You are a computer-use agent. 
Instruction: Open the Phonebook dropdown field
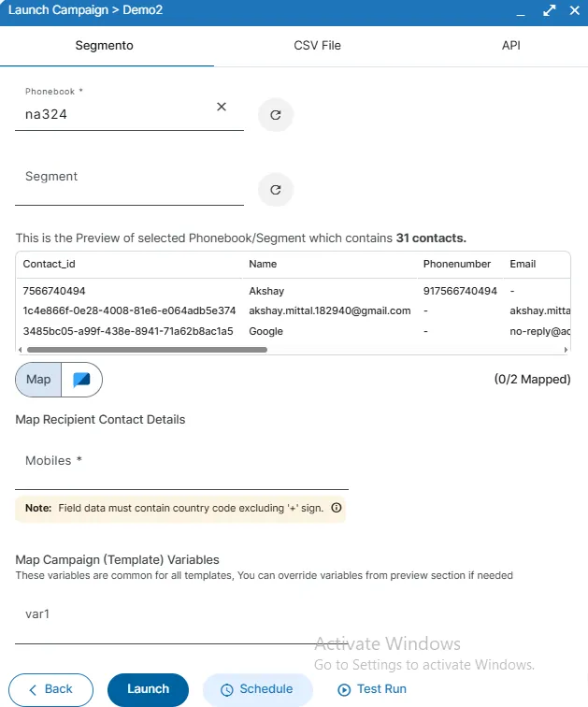click(117, 115)
